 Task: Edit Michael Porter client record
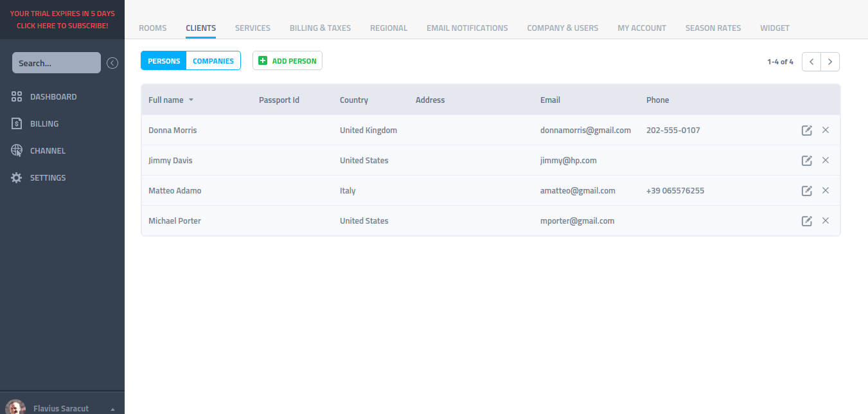[x=807, y=221]
